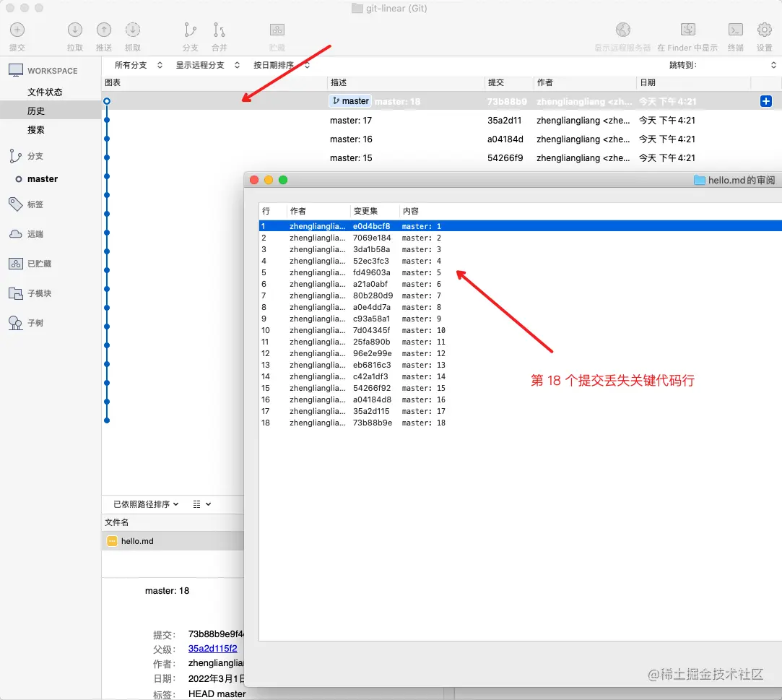
Task: Click changeset 35a2d115 in blame line 17
Action: point(371,411)
